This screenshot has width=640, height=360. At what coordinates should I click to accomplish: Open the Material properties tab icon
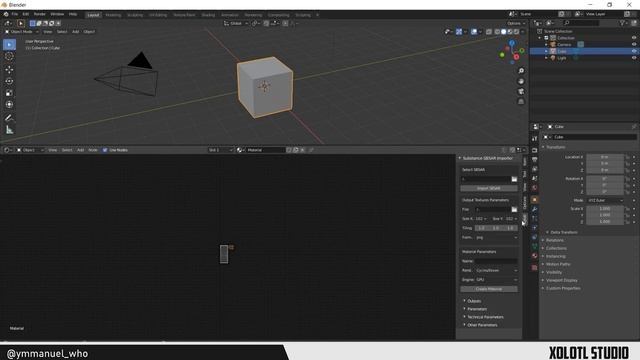(x=534, y=256)
